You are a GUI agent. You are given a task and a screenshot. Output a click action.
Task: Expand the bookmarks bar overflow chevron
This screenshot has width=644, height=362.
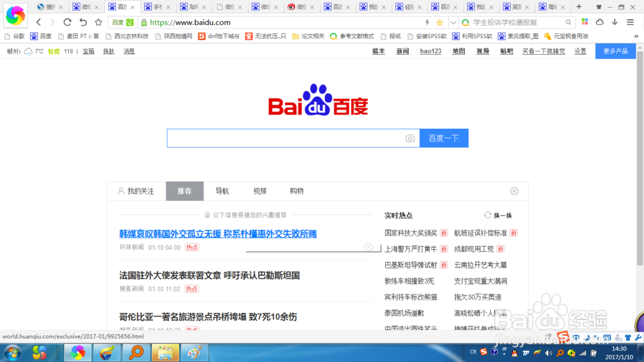pos(636,36)
